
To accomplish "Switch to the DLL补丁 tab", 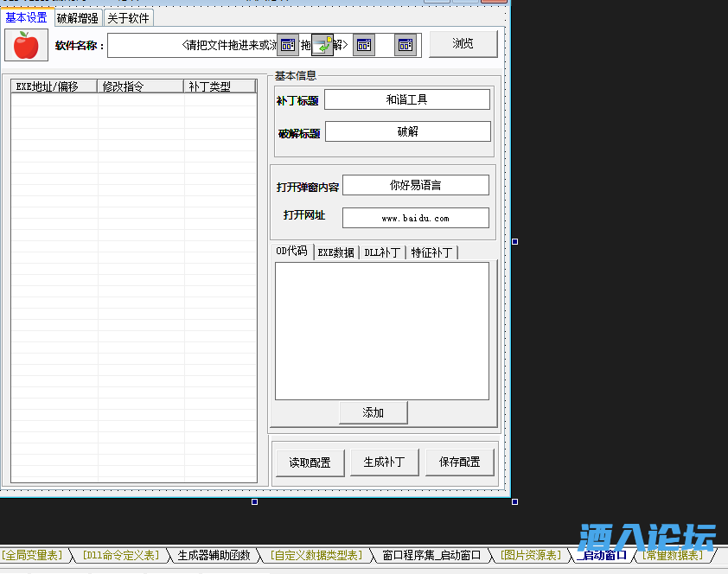I will click(382, 252).
